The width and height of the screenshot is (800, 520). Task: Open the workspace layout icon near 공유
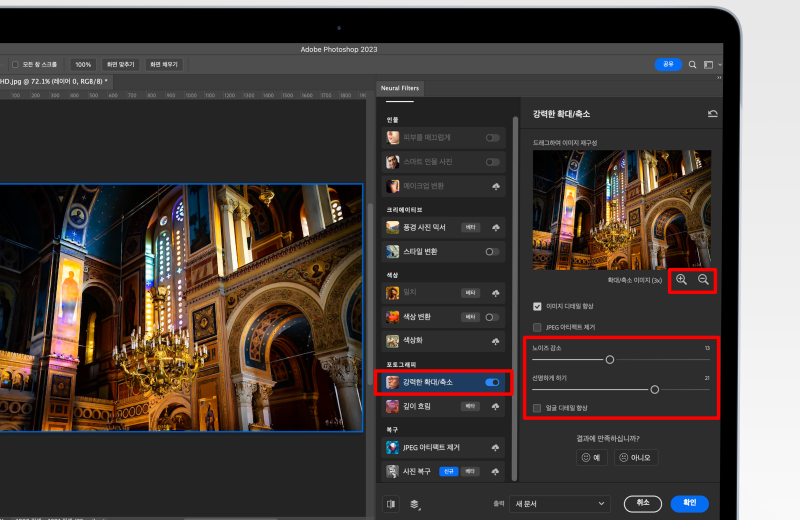pyautogui.click(x=708, y=65)
